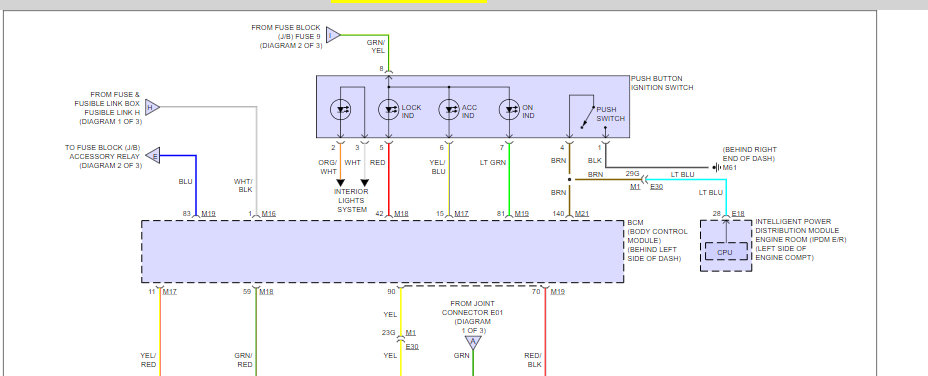The image size is (928, 376).
Task: Click the BRN wire splice dot
Action: click(569, 179)
